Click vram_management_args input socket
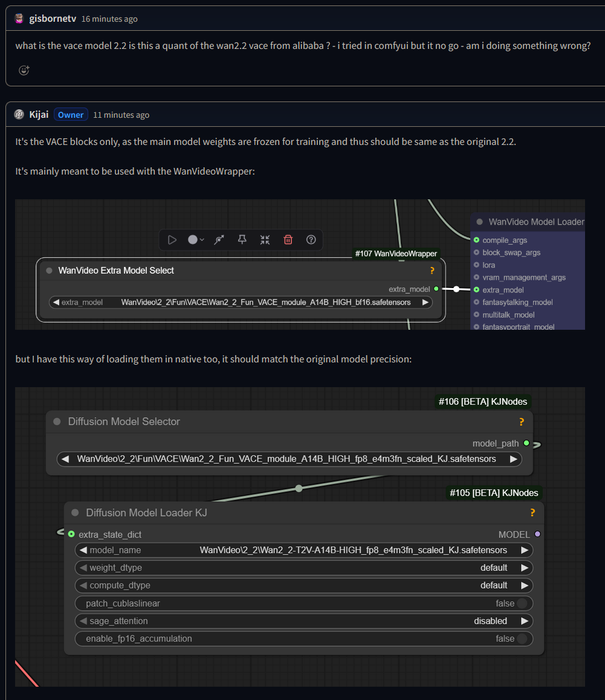Image resolution: width=605 pixels, height=700 pixels. pyautogui.click(x=476, y=277)
